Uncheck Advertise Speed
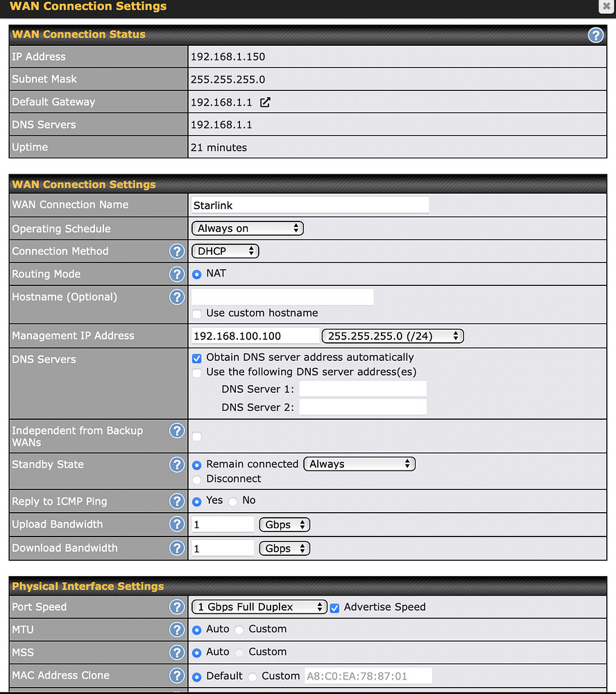The width and height of the screenshot is (616, 694). pos(335,607)
